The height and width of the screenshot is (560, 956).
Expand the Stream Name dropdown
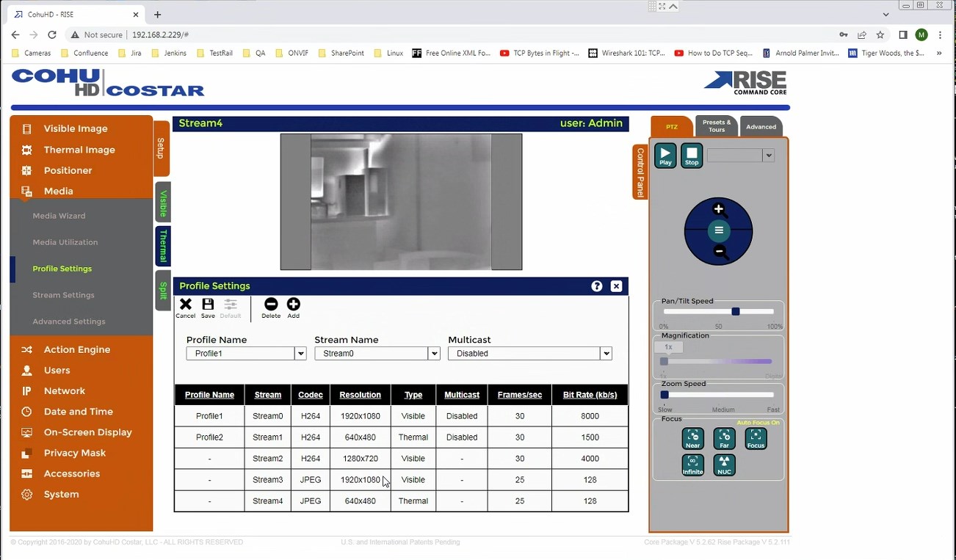point(434,354)
